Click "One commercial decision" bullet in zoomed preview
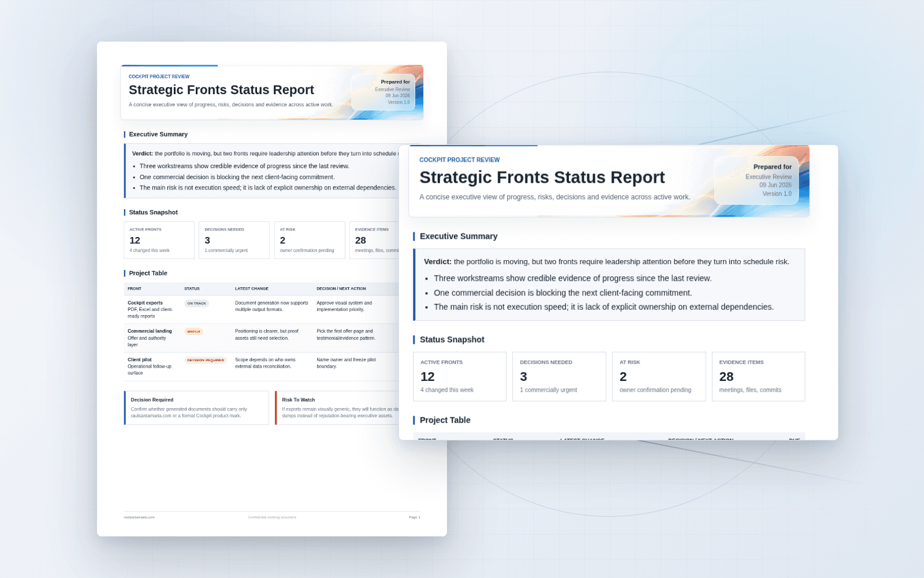This screenshot has width=924, height=578. (562, 292)
